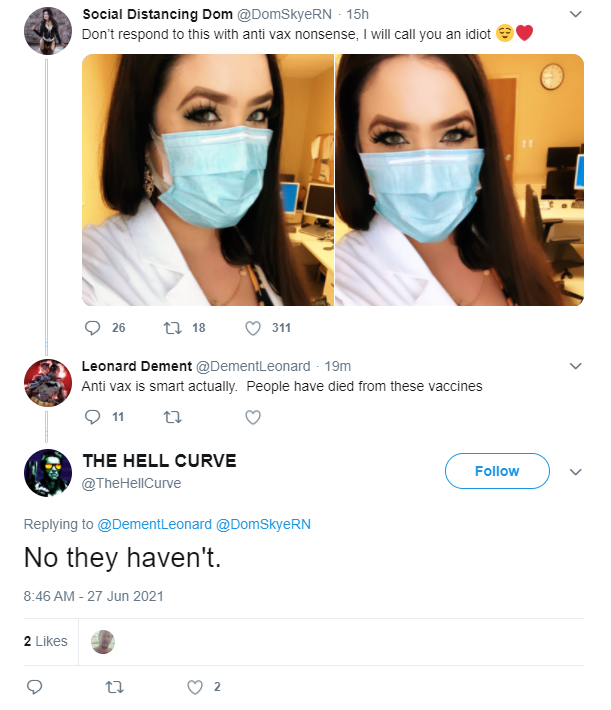
Task: Open @DomSkyeRN mention in Replying to
Action: point(263,524)
